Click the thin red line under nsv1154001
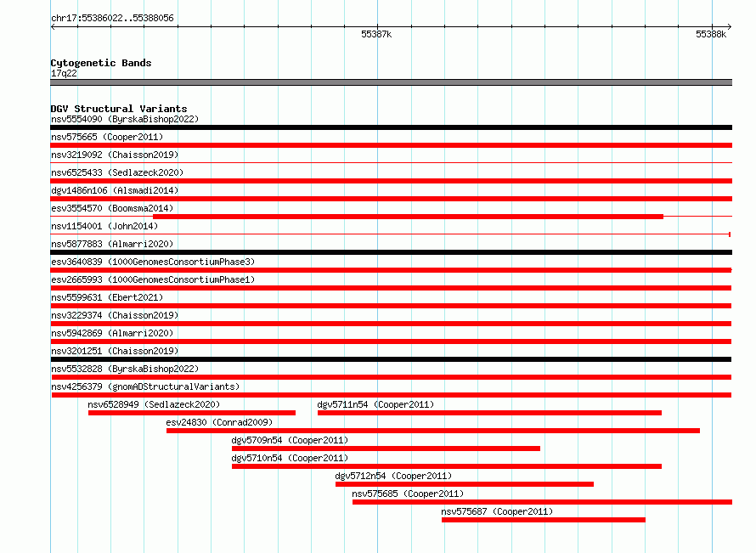 point(391,234)
